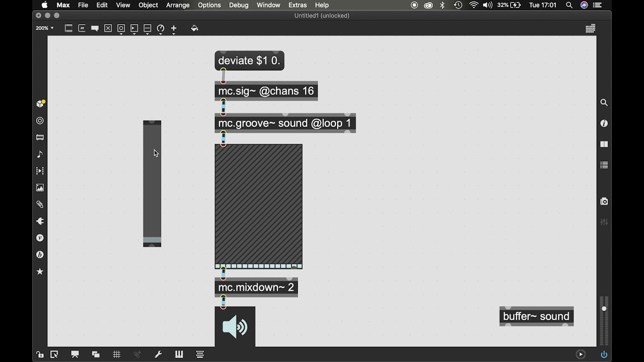Open the 200% zoom level dropdown
This screenshot has height=362, width=644.
[44, 28]
